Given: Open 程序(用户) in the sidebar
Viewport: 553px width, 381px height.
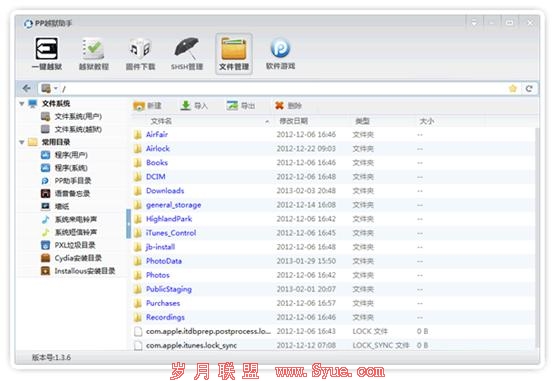Looking at the screenshot, I should click(x=64, y=155).
